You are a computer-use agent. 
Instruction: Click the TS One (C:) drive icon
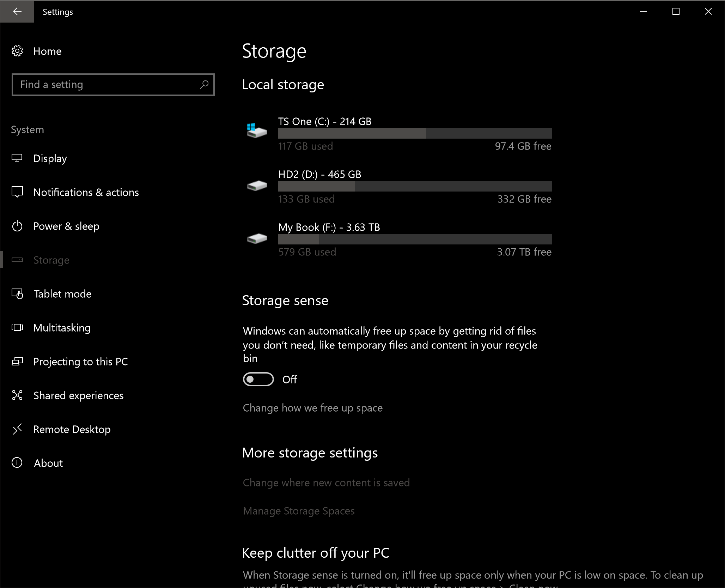tap(257, 131)
